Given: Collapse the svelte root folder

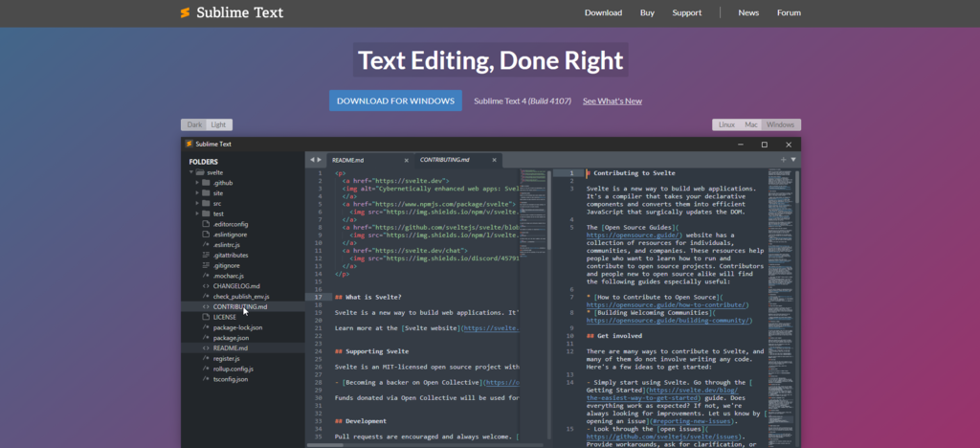Looking at the screenshot, I should (190, 172).
